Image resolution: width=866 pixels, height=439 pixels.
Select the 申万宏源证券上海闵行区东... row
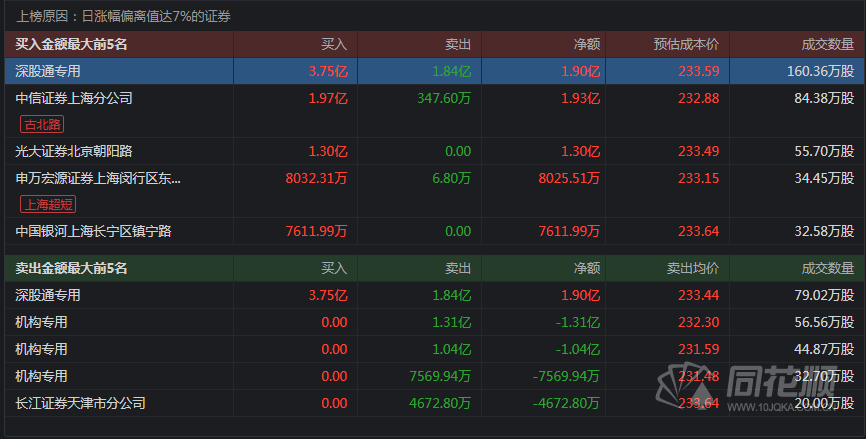coord(98,178)
